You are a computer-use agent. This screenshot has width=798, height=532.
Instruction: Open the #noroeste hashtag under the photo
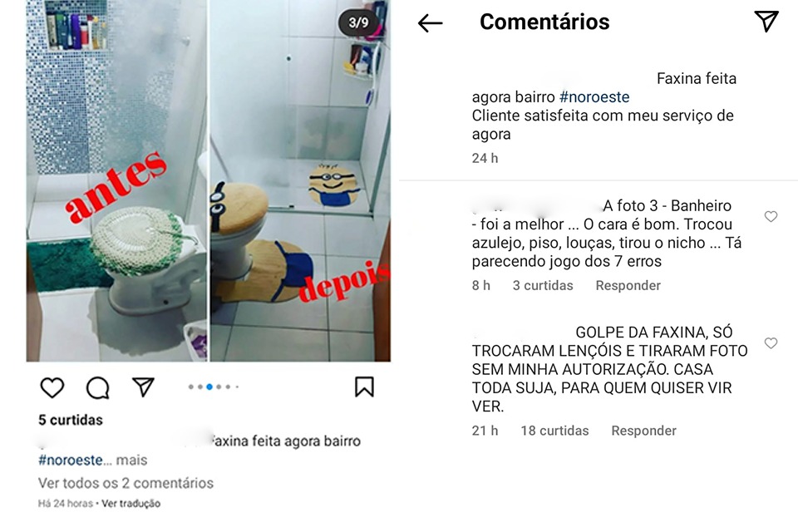pyautogui.click(x=71, y=460)
